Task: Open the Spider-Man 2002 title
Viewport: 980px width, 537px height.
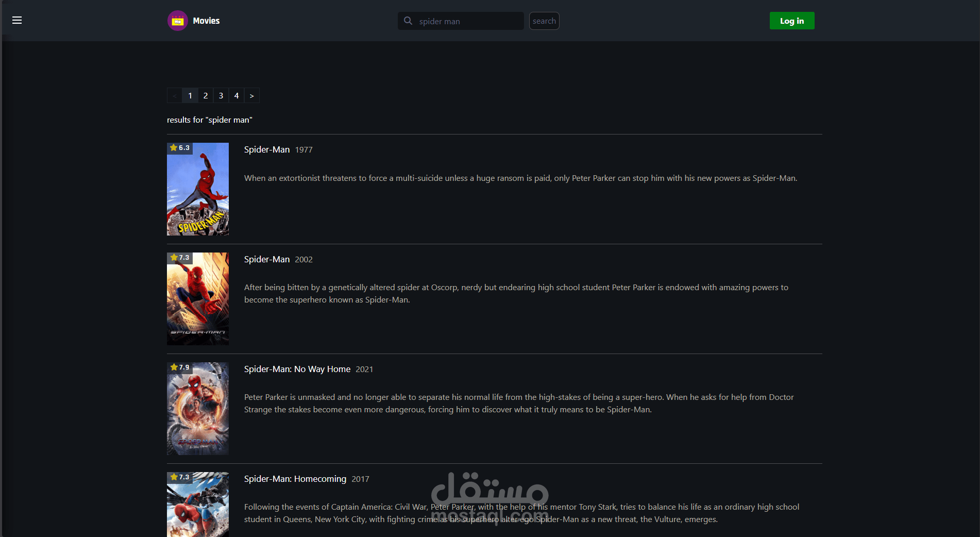Action: pos(267,259)
